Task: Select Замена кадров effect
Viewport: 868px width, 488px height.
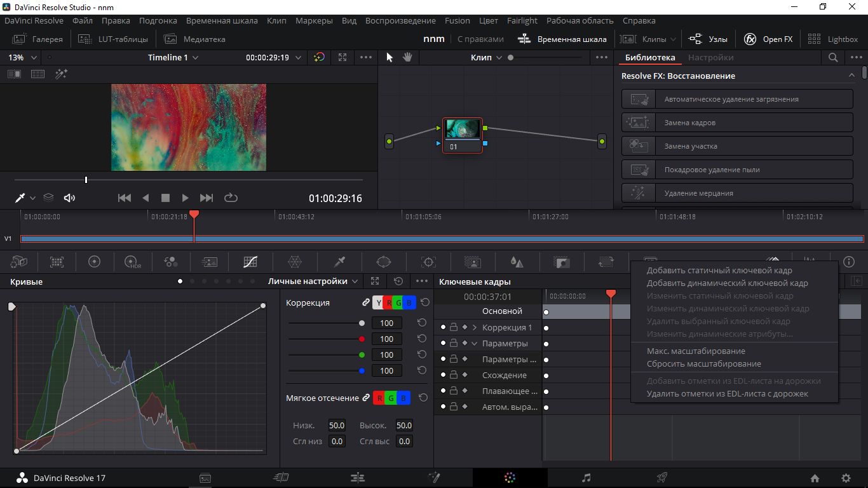Action: tap(737, 123)
